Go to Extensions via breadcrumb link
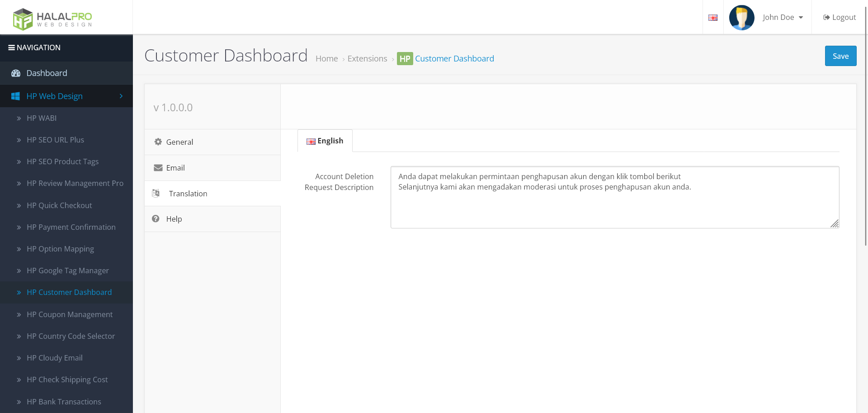Image resolution: width=868 pixels, height=413 pixels. pyautogui.click(x=367, y=58)
